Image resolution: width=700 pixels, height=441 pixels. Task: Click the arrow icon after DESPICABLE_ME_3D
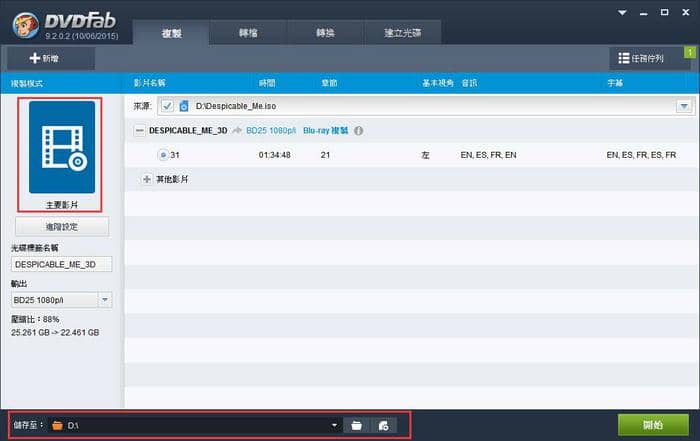[237, 130]
